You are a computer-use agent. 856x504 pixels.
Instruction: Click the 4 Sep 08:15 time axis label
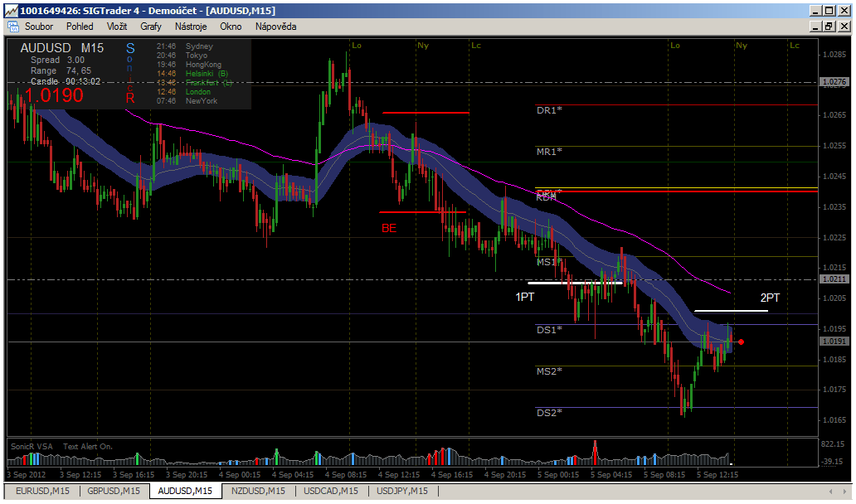346,475
